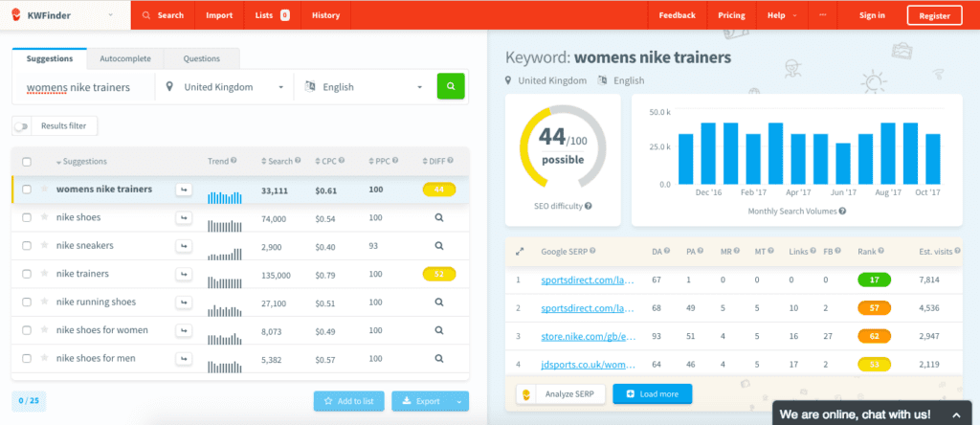Check the nike trainers row checkbox
The width and height of the screenshot is (980, 425).
[27, 274]
